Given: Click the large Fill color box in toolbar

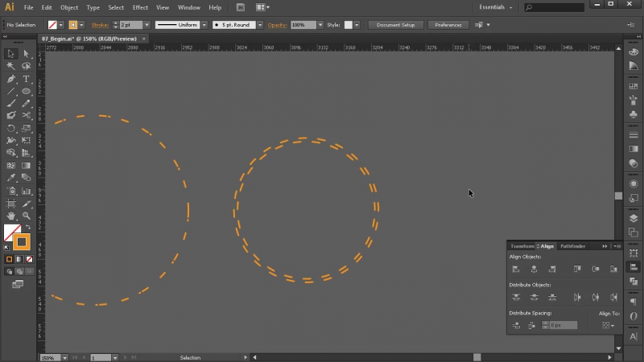Looking at the screenshot, I should click(12, 232).
